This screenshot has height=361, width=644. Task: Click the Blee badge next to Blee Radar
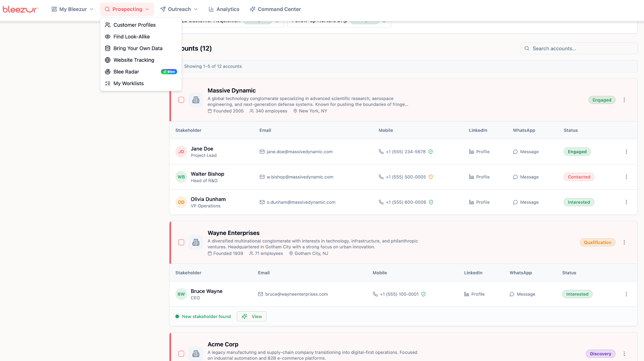click(x=169, y=72)
